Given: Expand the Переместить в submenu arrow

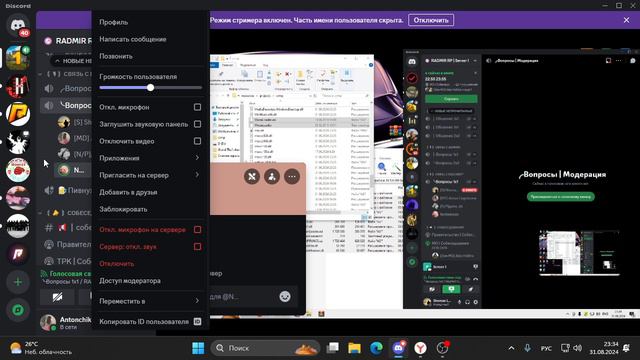Looking at the screenshot, I should 197,301.
